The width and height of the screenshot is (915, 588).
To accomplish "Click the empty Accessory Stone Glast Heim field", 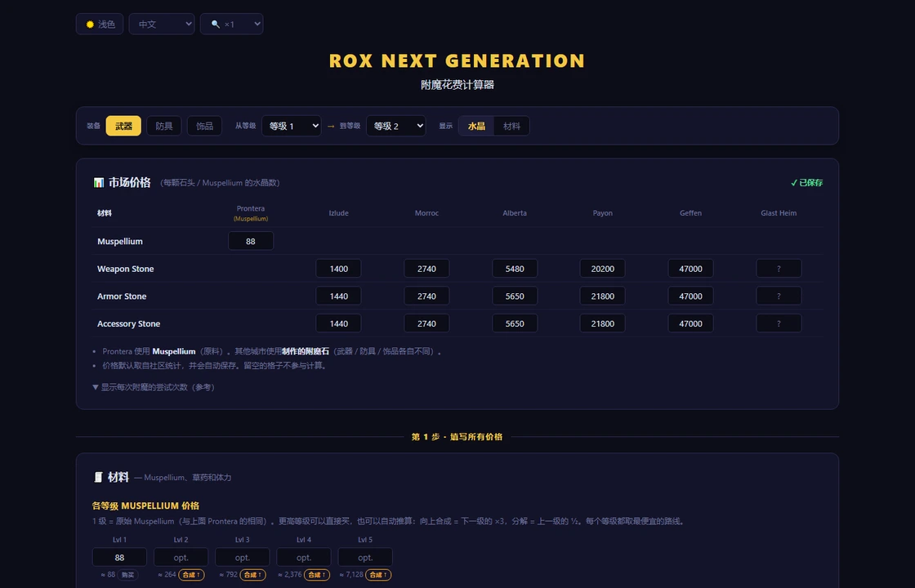I will (779, 323).
